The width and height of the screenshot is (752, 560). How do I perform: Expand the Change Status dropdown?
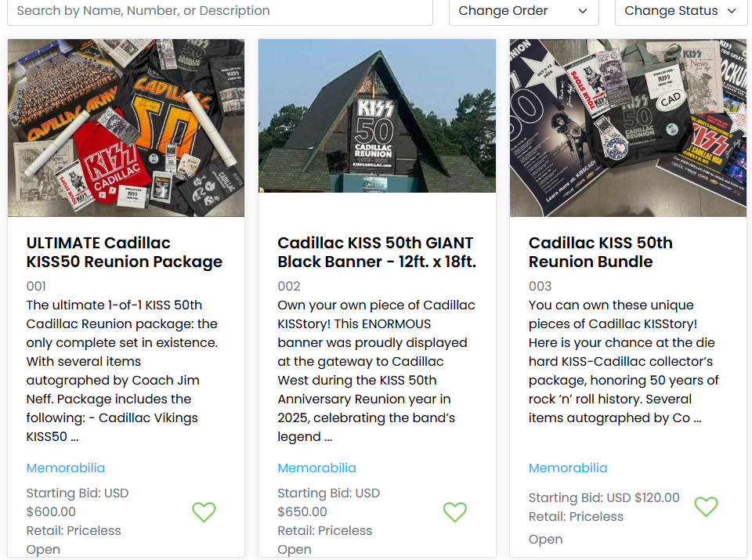click(x=681, y=11)
